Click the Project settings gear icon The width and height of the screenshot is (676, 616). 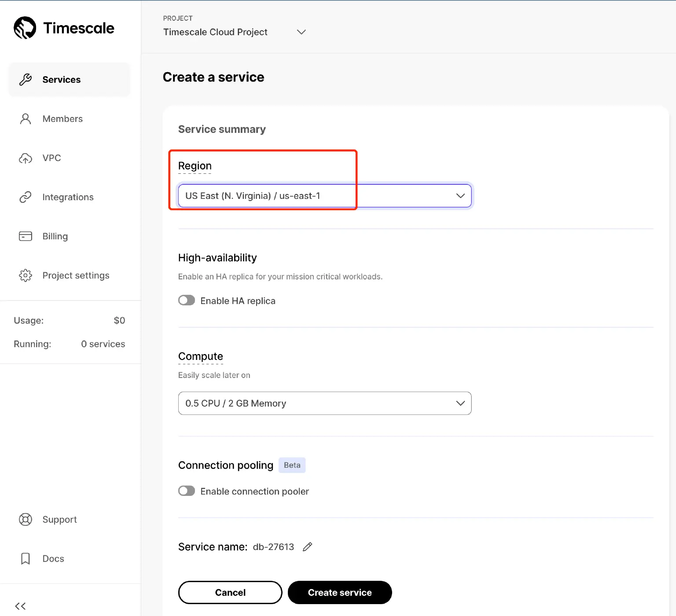tap(25, 275)
